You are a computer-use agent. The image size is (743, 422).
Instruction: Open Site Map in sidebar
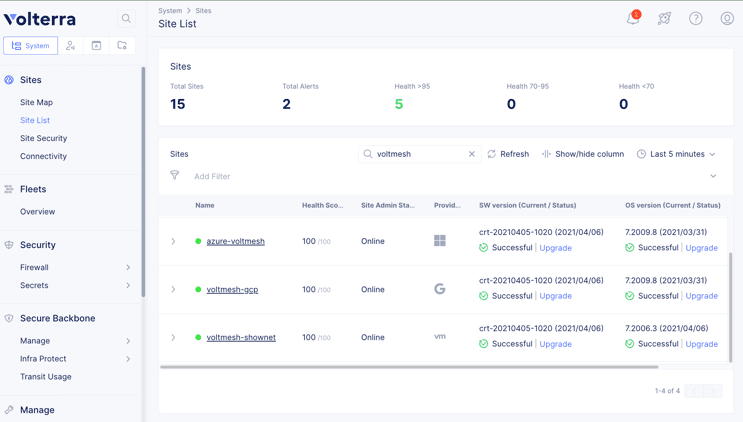37,102
